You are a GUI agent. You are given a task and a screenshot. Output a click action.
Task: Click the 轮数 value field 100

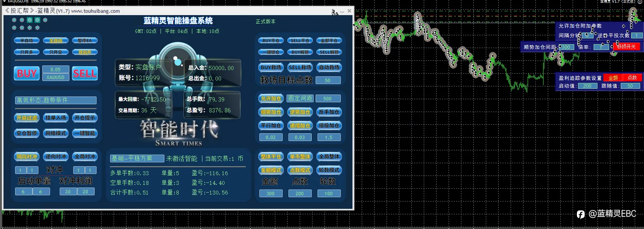(x=329, y=193)
